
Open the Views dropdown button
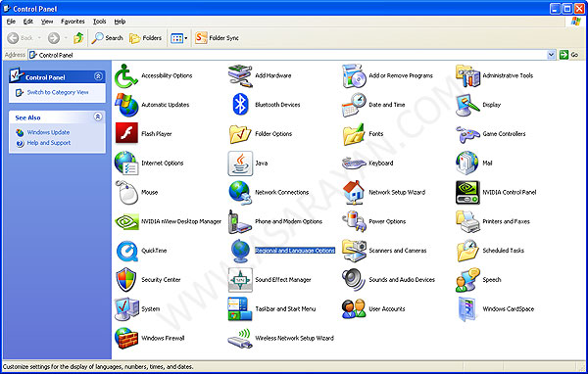[179, 38]
